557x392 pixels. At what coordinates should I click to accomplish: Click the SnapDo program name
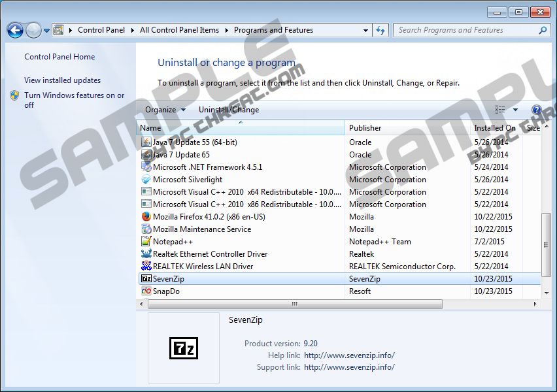[166, 291]
